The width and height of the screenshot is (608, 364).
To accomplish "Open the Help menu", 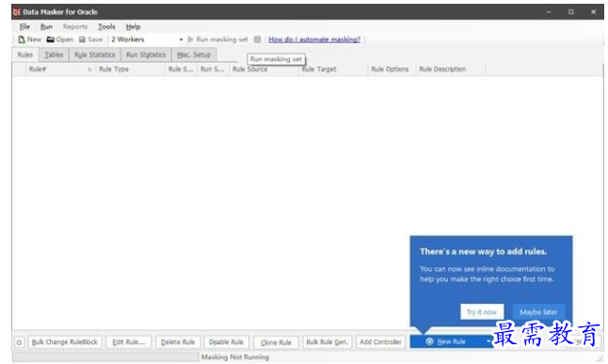I will coord(133,26).
